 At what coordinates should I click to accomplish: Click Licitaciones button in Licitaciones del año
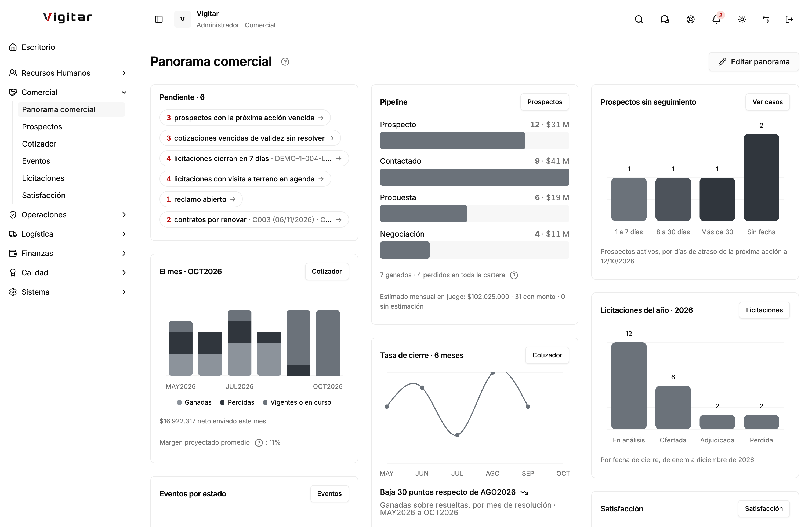764,310
